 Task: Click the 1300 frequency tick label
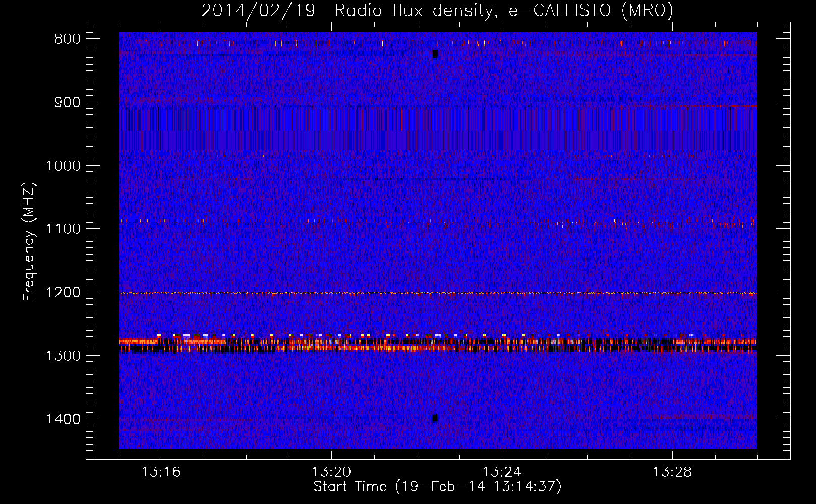click(63, 356)
